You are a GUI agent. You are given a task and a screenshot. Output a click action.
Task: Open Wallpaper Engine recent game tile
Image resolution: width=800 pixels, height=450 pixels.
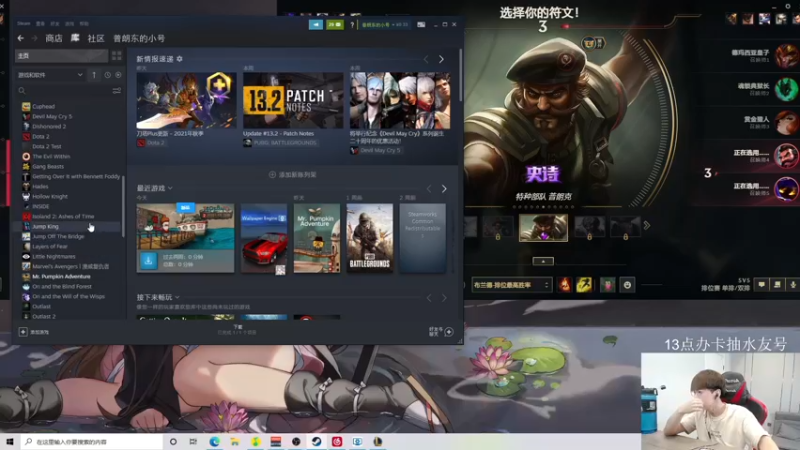pos(264,238)
